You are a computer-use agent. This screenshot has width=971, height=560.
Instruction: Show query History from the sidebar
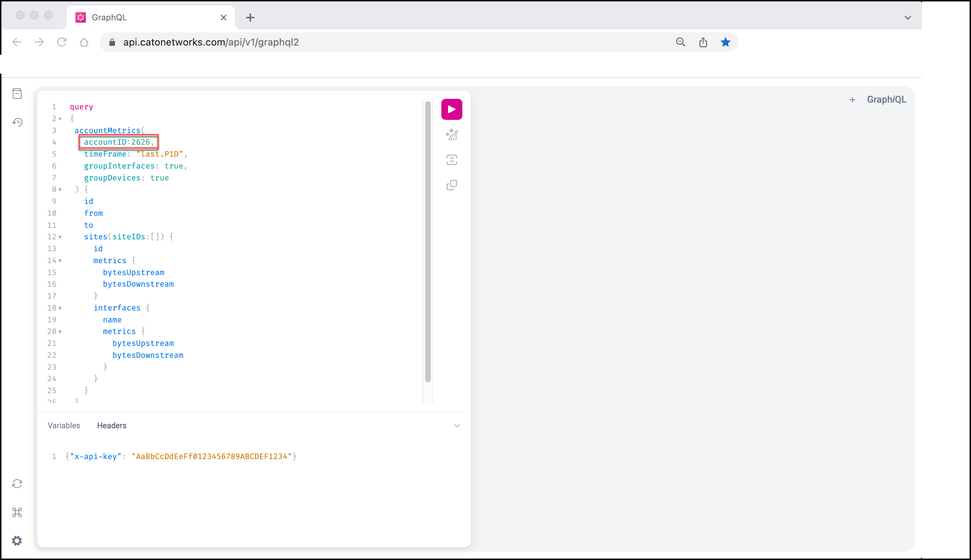(x=17, y=122)
